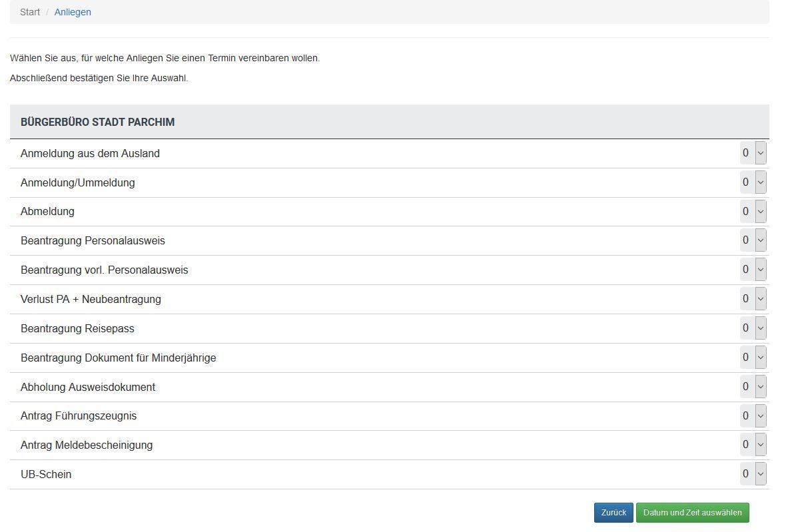
Task: Click the Abmeldung service label
Action: point(47,212)
